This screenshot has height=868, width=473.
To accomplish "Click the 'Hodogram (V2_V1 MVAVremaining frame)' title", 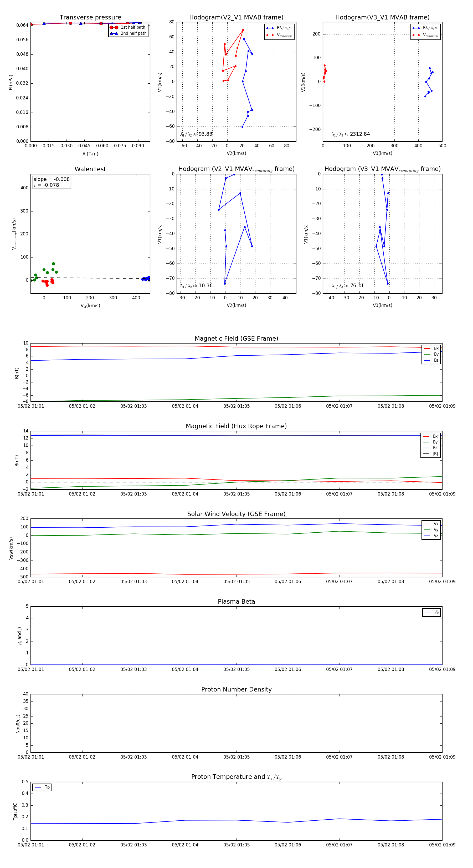I will coord(236,169).
